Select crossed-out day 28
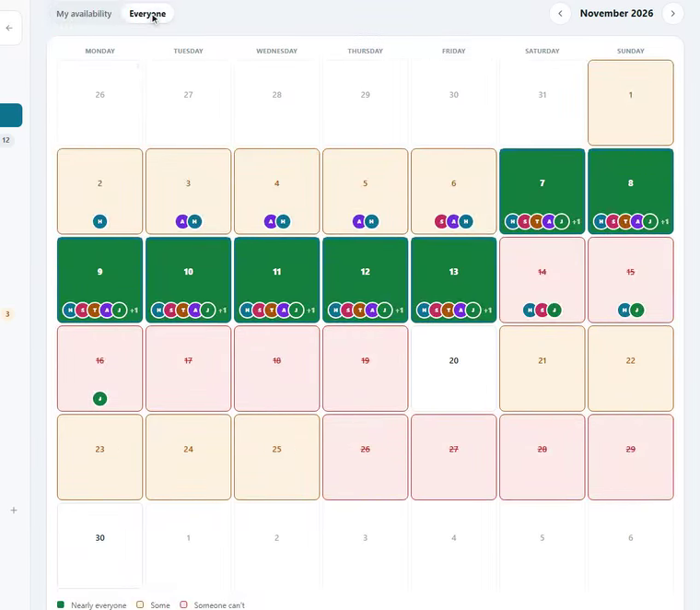Screen dimensions: 700x610 coord(542,457)
